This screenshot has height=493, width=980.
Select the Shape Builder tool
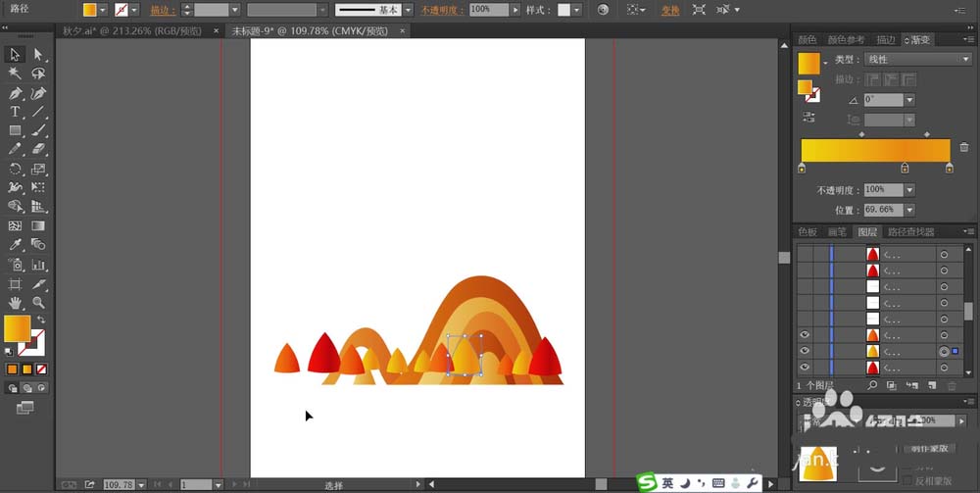click(15, 206)
